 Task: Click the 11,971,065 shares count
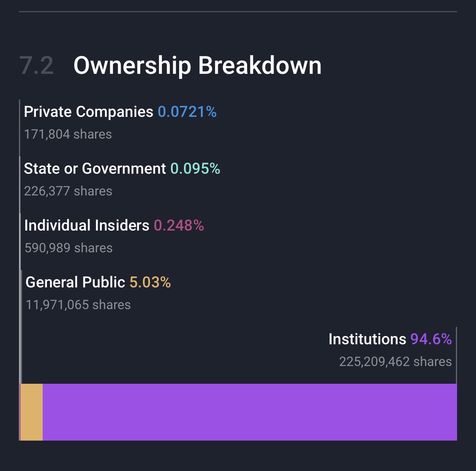(78, 305)
